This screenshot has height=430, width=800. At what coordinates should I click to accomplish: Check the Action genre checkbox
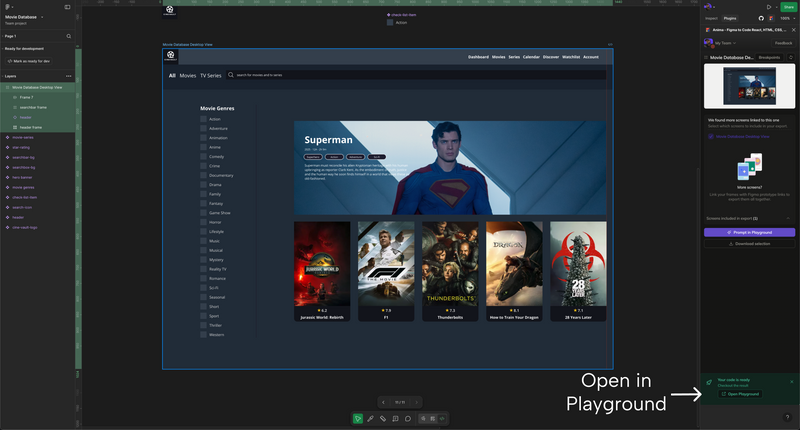(x=204, y=119)
